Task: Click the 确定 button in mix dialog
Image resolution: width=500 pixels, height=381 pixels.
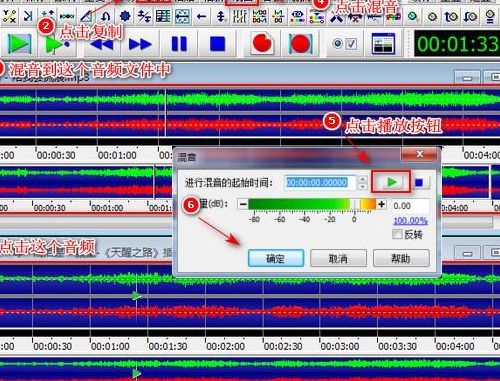Action: pyautogui.click(x=276, y=258)
